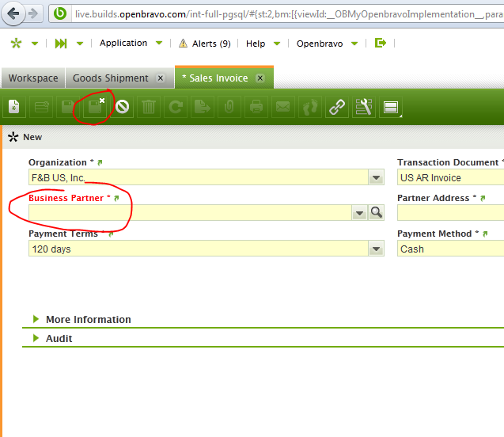Click the Business Partner link arrow icon
The image size is (504, 437).
click(116, 198)
